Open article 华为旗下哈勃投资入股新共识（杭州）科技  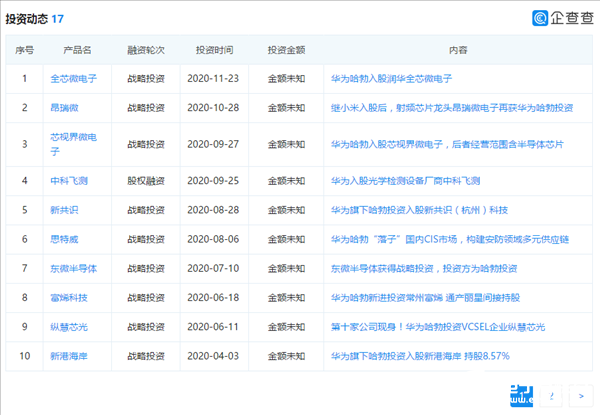[419, 210]
